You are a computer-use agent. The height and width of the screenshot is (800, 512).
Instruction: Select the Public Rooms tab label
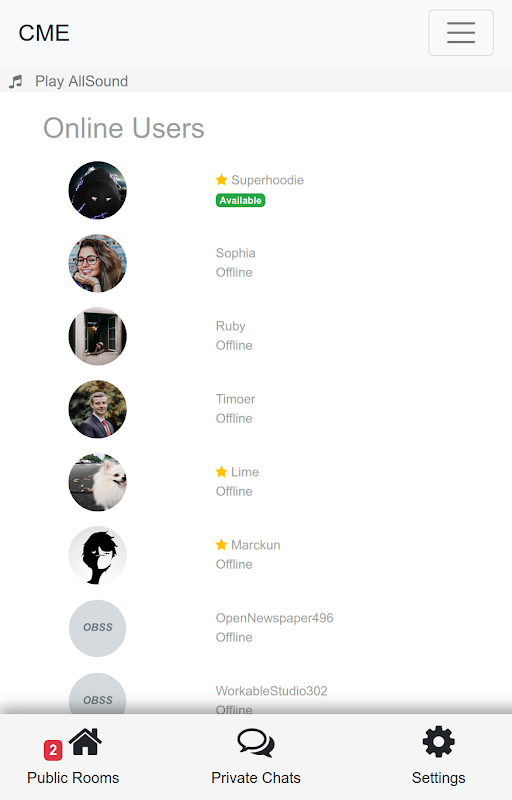[x=73, y=778]
